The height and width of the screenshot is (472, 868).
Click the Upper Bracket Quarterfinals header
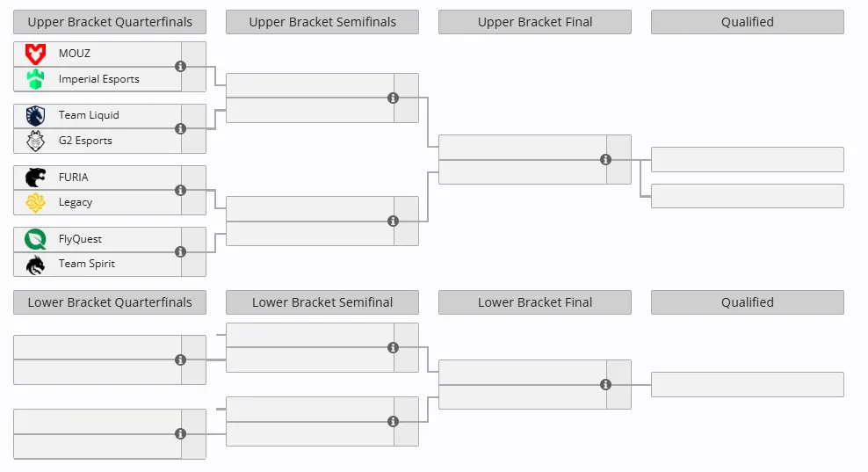110,22
